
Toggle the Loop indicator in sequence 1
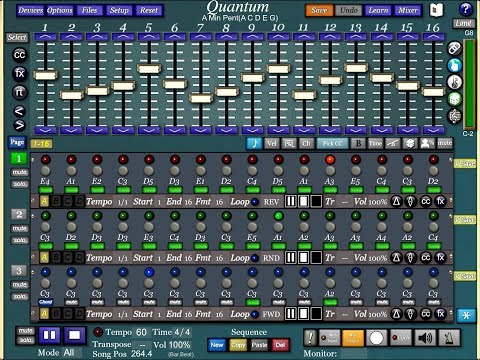point(255,202)
